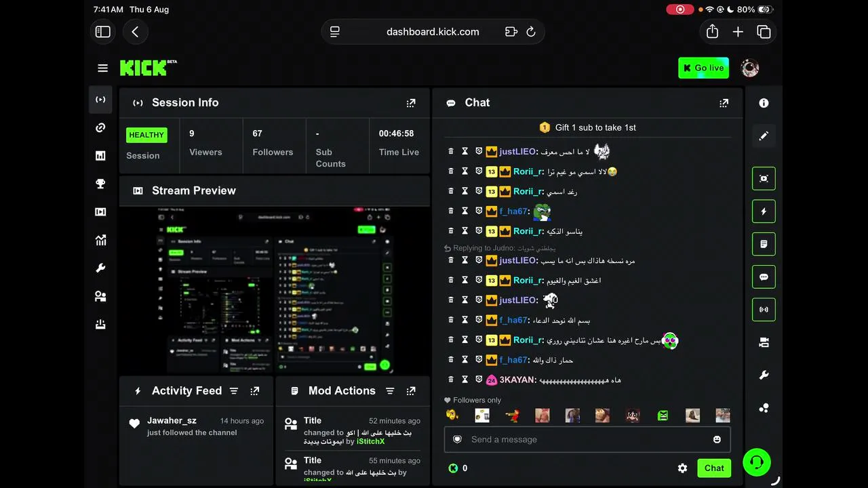Open the growth chart icon in left sidebar

101,240
